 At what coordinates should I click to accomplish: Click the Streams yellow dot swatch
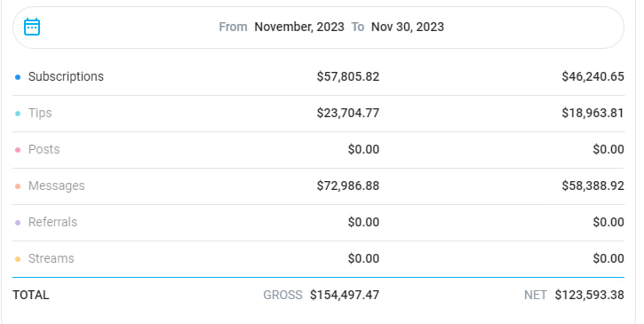(18, 259)
